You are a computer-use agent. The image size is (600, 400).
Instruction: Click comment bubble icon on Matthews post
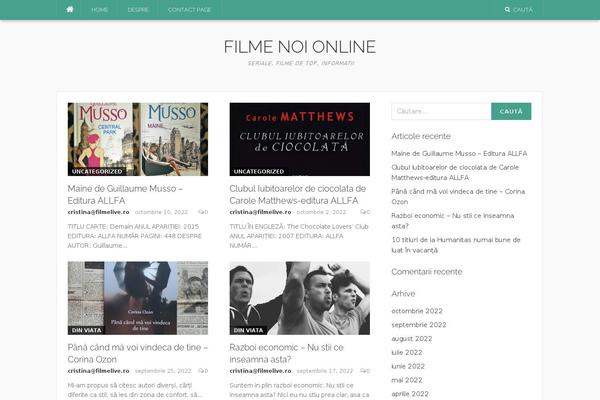(x=363, y=212)
